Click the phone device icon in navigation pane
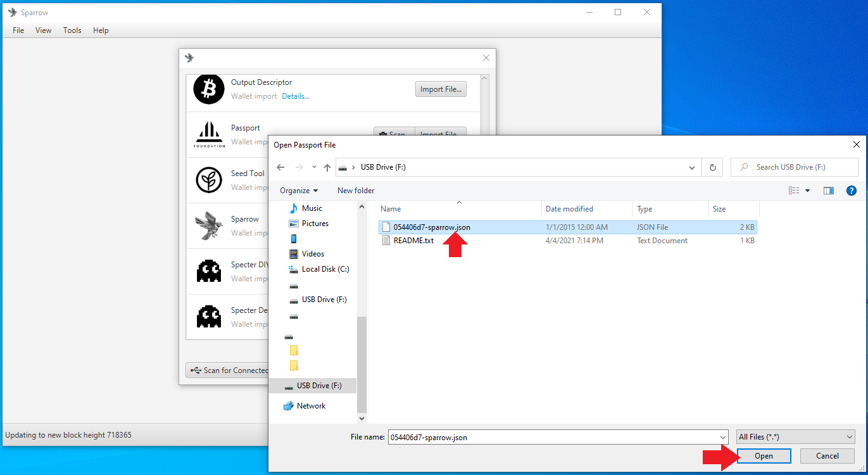The image size is (868, 475). coord(294,239)
